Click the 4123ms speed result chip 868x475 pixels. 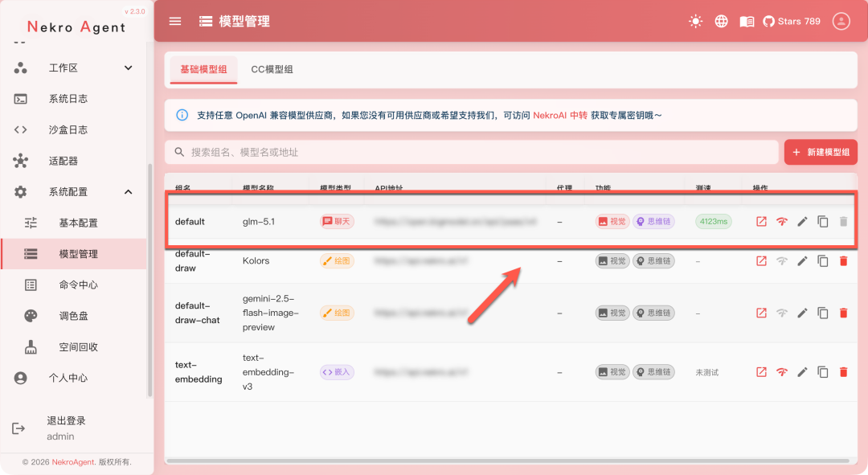(x=714, y=222)
